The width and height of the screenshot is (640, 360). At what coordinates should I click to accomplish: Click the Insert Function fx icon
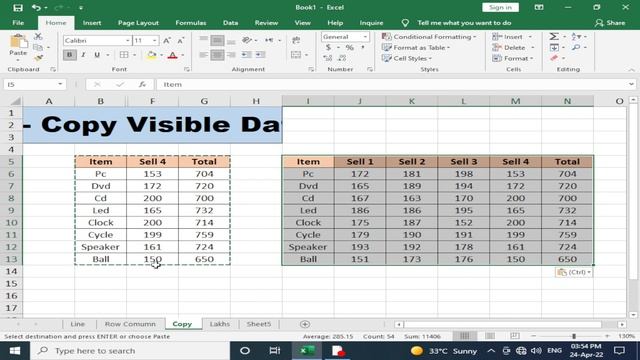(x=142, y=84)
